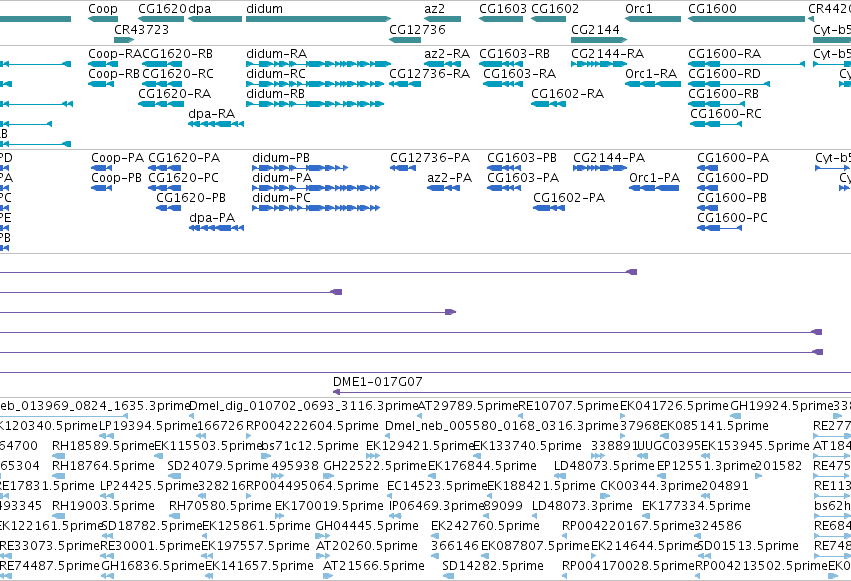Click the CG1600 gene span
Viewport: 851px width, 581px height.
click(747, 19)
